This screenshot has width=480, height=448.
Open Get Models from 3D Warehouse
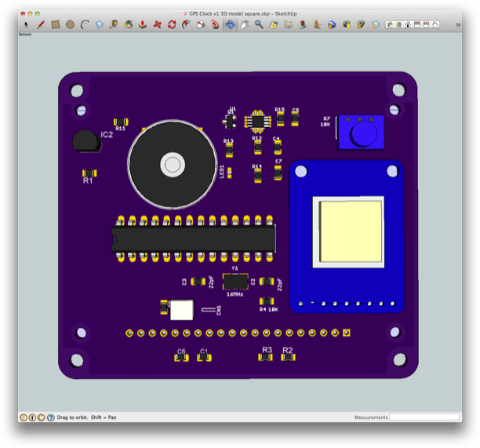pyautogui.click(x=347, y=24)
